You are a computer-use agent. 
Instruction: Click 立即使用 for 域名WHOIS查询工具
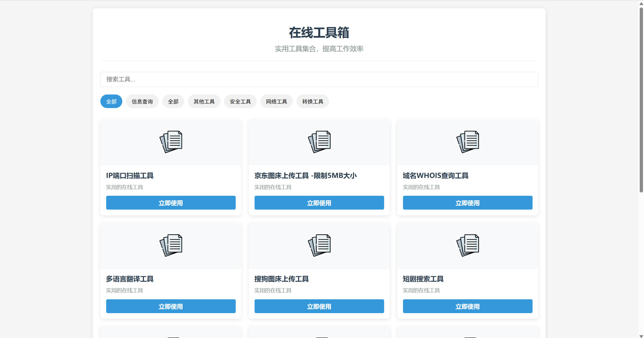(468, 203)
